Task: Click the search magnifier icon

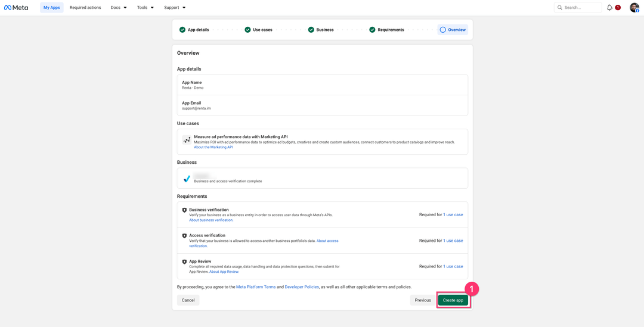Action: click(x=560, y=7)
